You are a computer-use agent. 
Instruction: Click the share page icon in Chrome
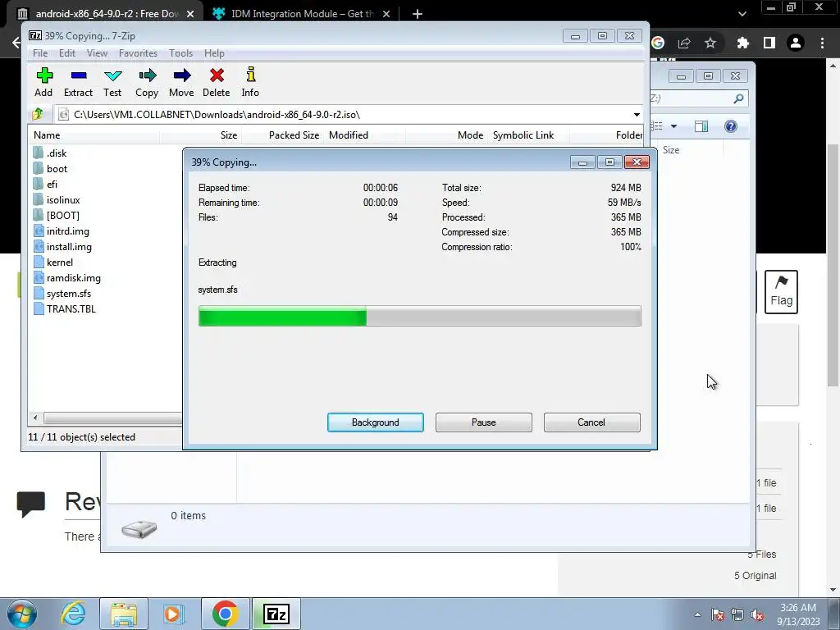[684, 43]
